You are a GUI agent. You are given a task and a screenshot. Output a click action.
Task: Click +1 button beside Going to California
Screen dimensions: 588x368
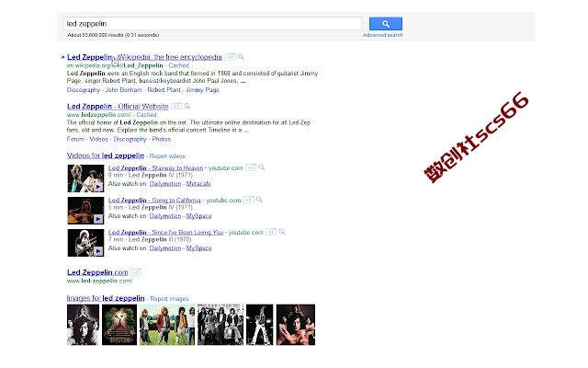(249, 200)
